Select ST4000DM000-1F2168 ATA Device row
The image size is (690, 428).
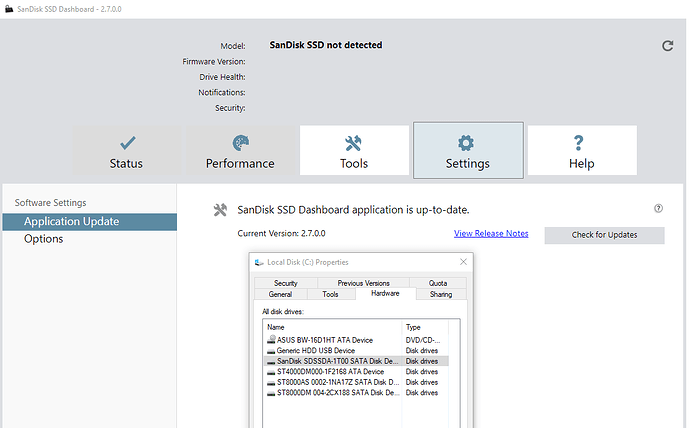[x=356, y=372]
